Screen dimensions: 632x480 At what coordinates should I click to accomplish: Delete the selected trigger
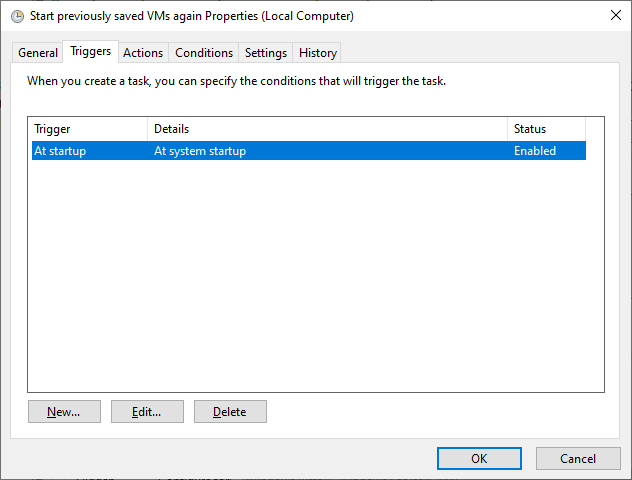(230, 411)
